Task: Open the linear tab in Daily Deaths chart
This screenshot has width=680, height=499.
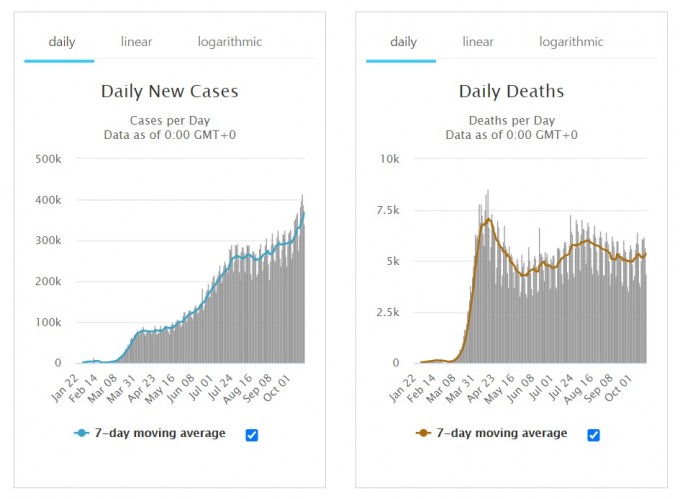Action: point(478,42)
